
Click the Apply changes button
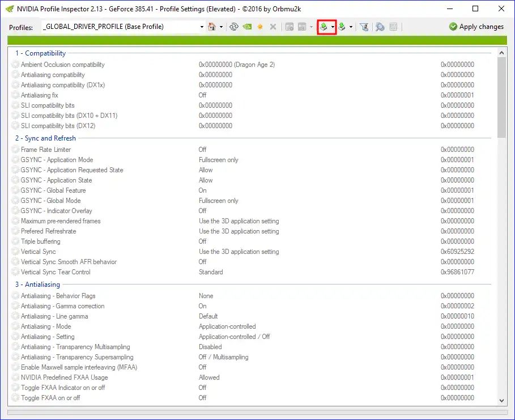tap(476, 26)
